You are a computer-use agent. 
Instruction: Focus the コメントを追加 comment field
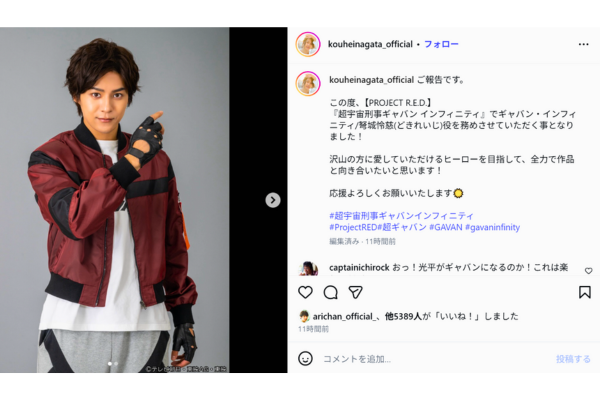click(x=432, y=359)
